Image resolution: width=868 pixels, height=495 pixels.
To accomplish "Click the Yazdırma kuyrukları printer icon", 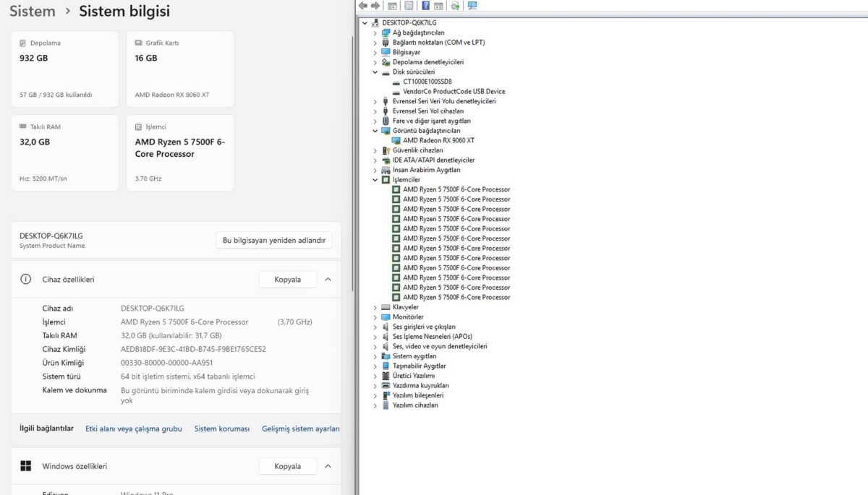I will click(x=386, y=386).
